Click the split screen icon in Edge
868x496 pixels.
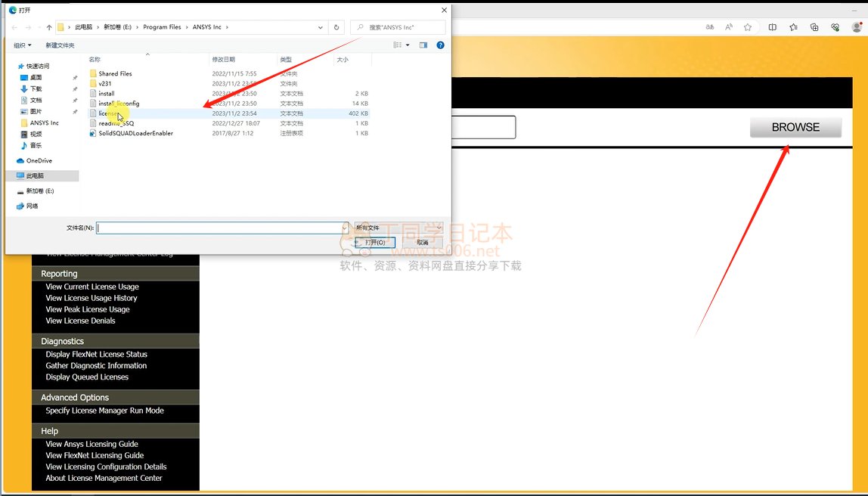pyautogui.click(x=772, y=27)
